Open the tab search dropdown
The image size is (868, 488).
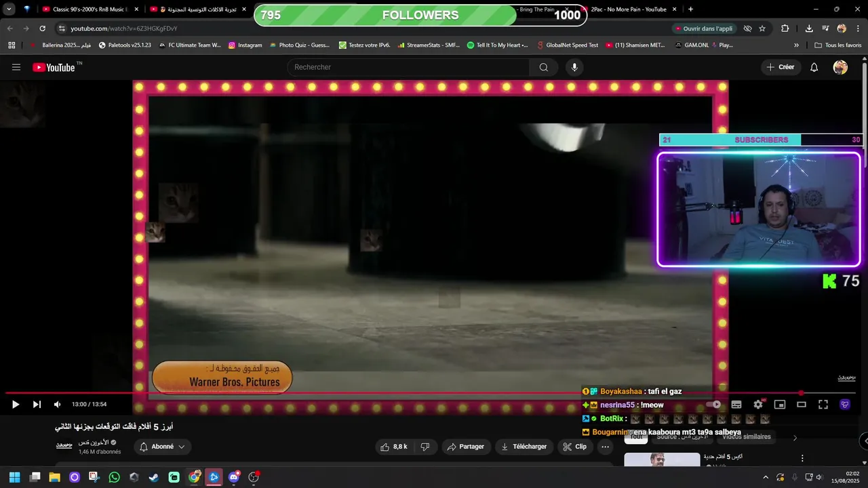9,9
